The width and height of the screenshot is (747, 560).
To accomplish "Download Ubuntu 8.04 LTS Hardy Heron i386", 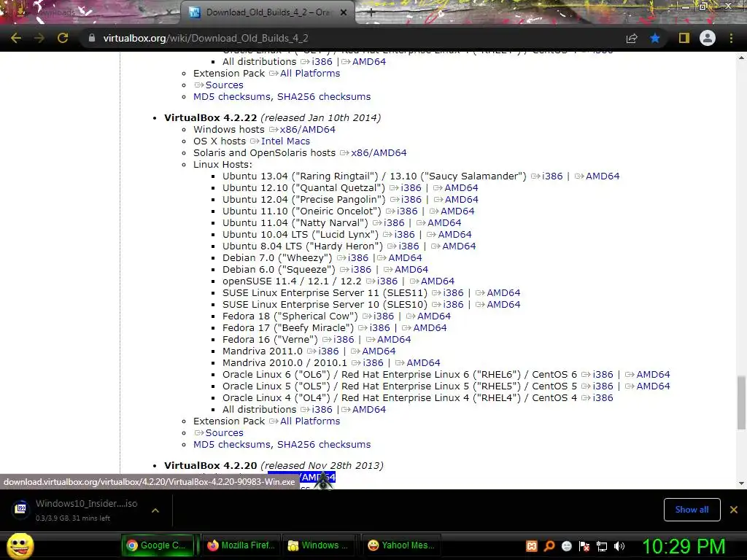I will 409,246.
